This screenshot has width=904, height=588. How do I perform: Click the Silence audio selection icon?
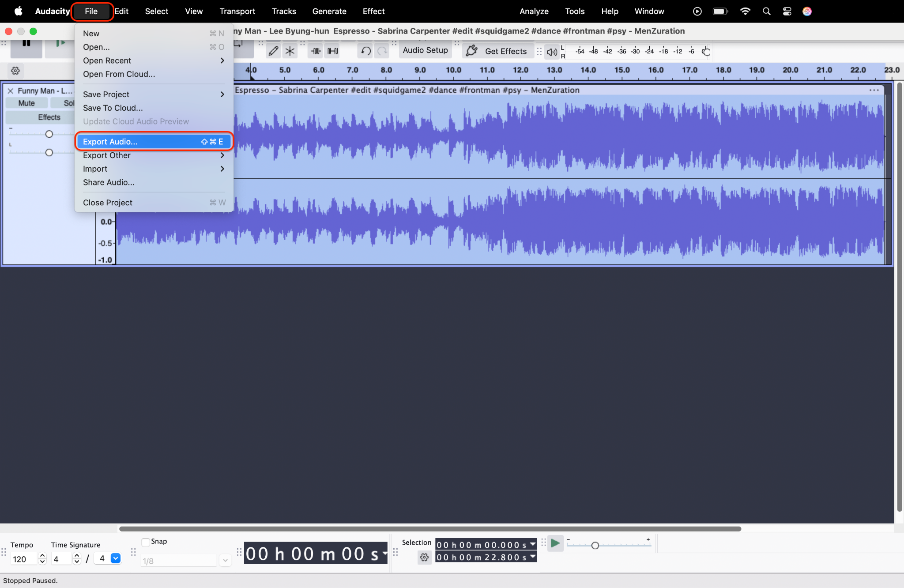[x=333, y=51]
